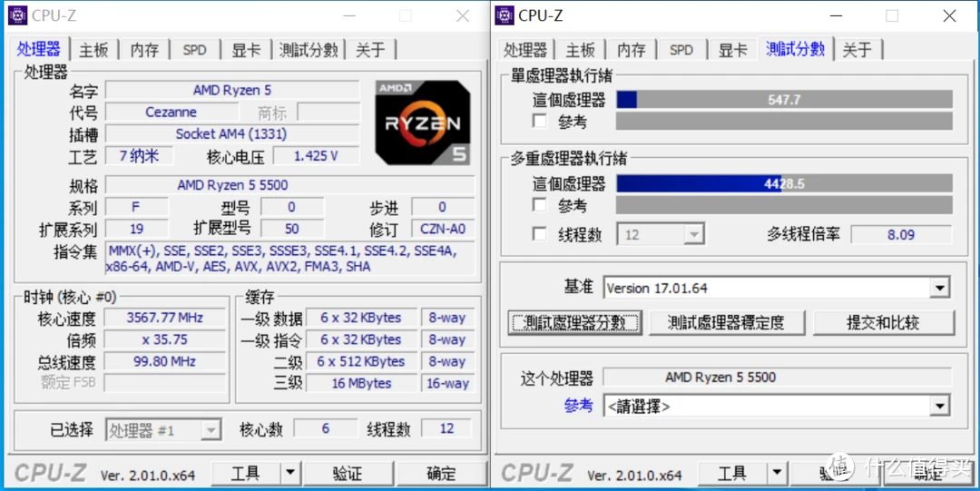Close the left CPU-Z window

coord(463,16)
